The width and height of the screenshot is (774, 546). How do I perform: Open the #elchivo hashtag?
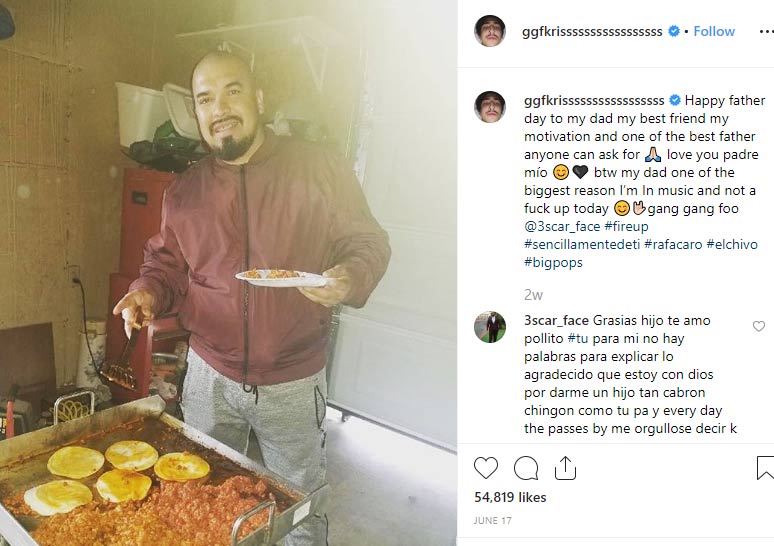tap(732, 244)
